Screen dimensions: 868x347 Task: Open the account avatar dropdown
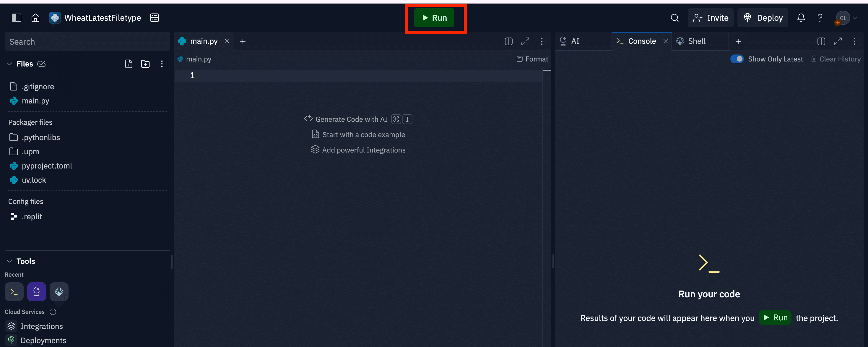tap(846, 18)
